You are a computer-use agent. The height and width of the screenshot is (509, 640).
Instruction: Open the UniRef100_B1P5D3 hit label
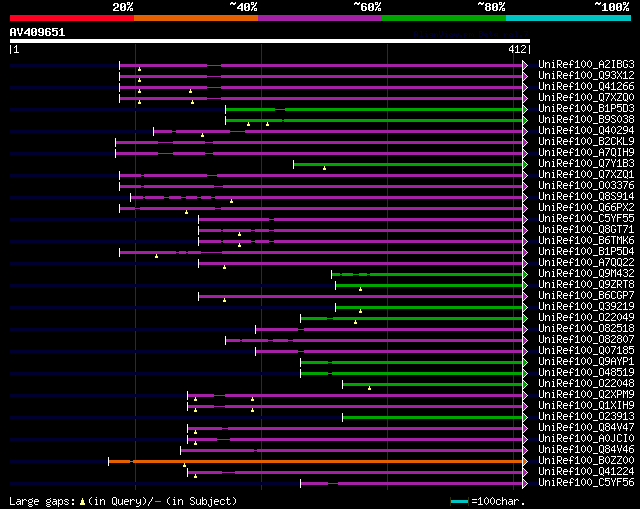(586, 109)
